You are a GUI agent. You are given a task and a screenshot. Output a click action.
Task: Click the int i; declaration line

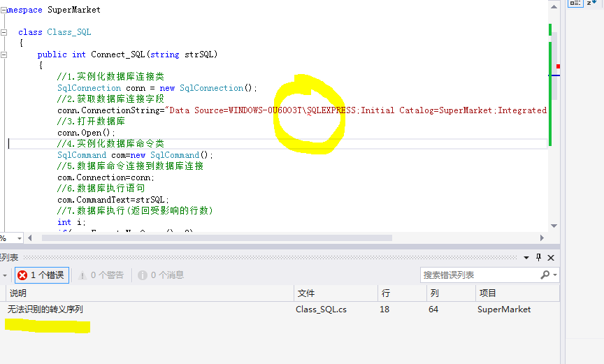(71, 222)
